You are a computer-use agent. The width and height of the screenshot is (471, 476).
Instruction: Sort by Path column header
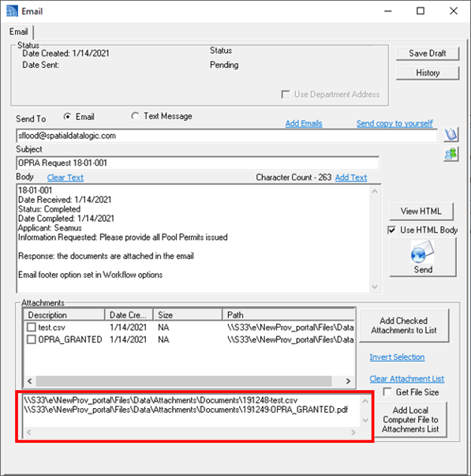289,315
